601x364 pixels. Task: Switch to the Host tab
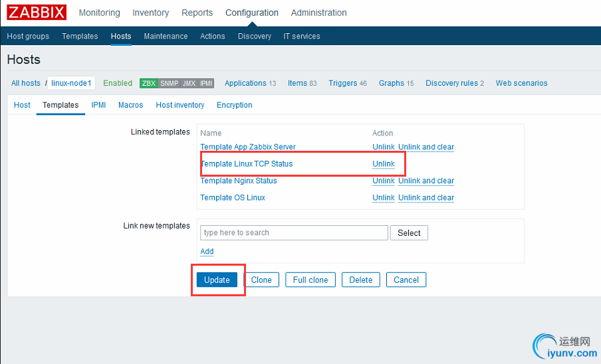pos(22,105)
